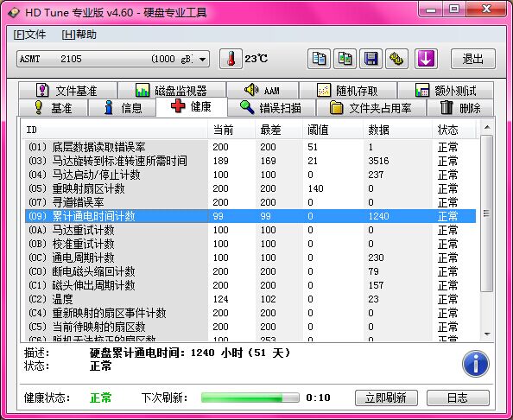Open the 额外测试 tab
The height and width of the screenshot is (420, 513).
coord(446,91)
